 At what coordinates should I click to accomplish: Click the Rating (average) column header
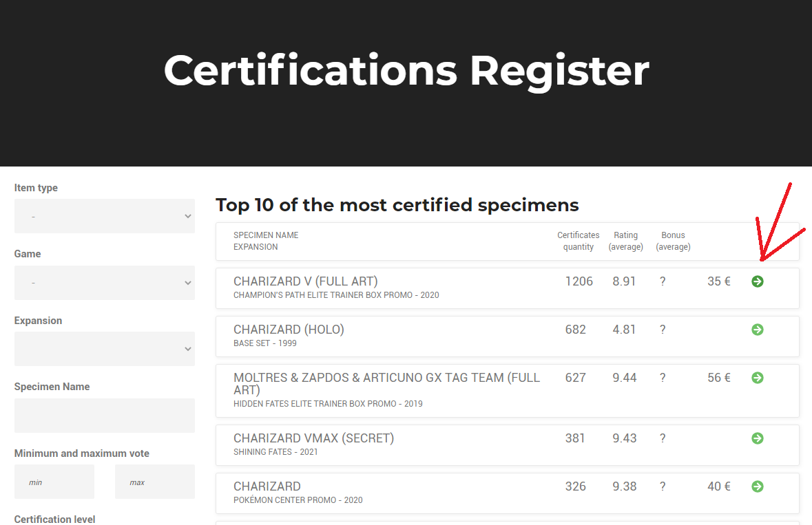(x=625, y=241)
